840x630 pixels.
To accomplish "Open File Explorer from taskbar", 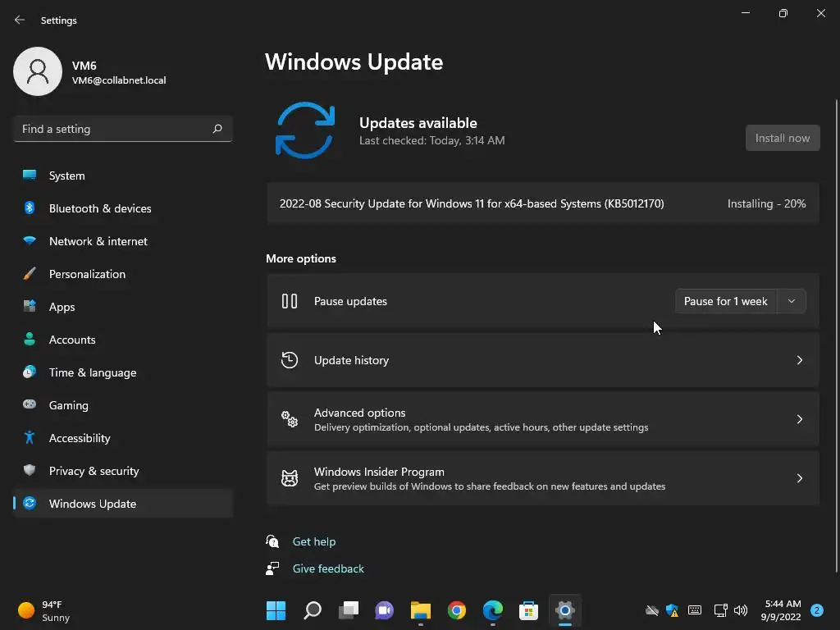I will click(x=421, y=610).
